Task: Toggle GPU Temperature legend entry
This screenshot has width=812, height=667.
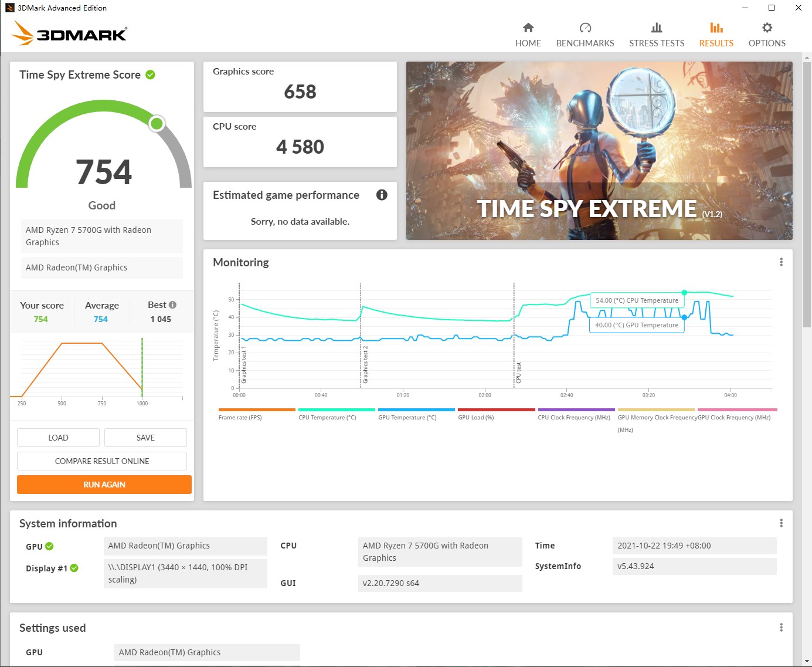Action: tap(416, 414)
